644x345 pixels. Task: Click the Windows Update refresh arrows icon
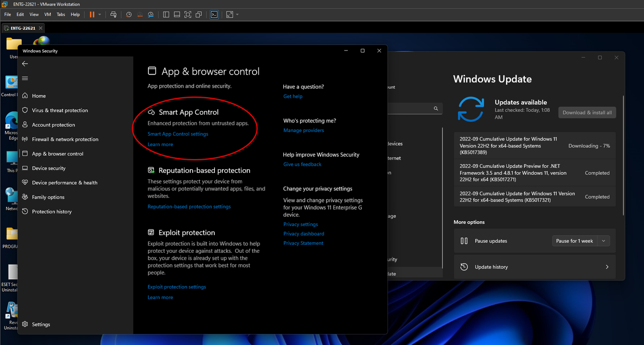(x=471, y=109)
